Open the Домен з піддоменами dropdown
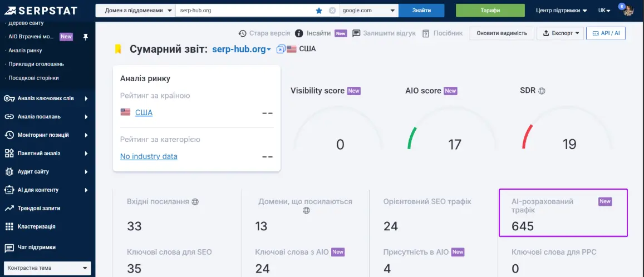This screenshot has width=644, height=277. (x=135, y=11)
